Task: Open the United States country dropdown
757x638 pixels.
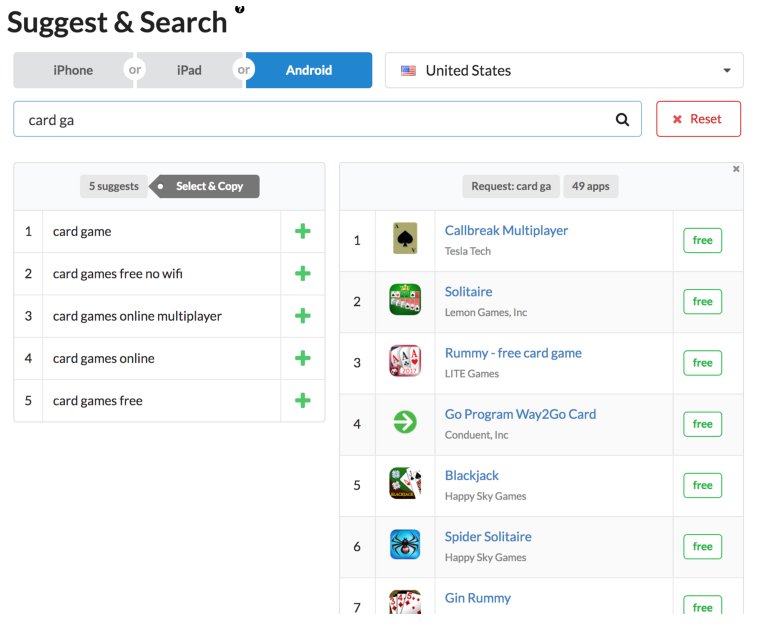Action: (x=564, y=70)
